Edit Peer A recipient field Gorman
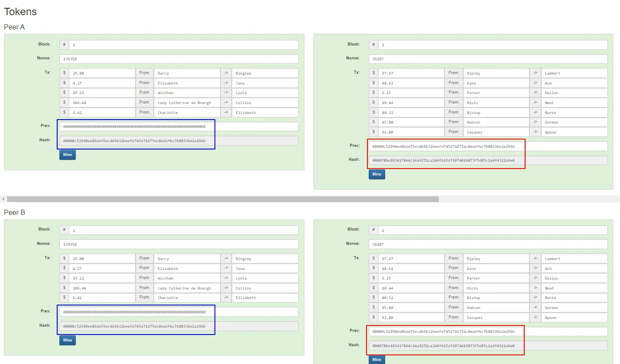Viewport: 620px width, 364px height. tap(575, 122)
